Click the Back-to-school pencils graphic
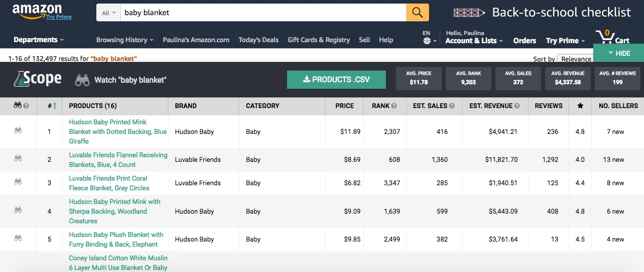The height and width of the screenshot is (272, 644). click(x=470, y=13)
